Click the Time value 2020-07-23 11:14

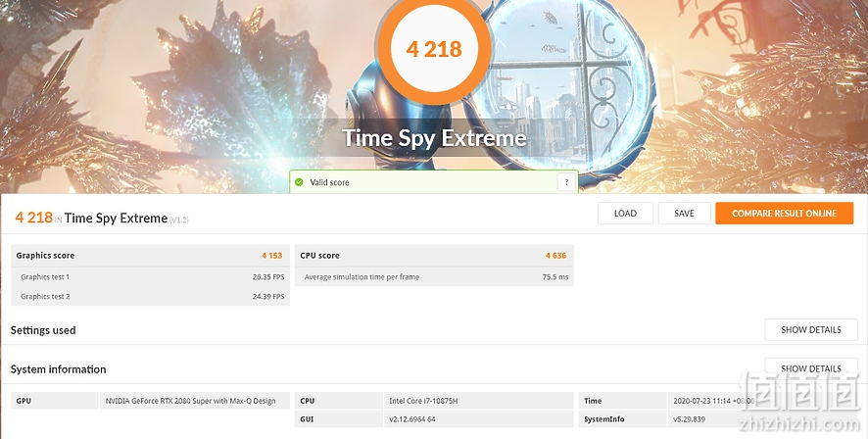[x=714, y=401]
